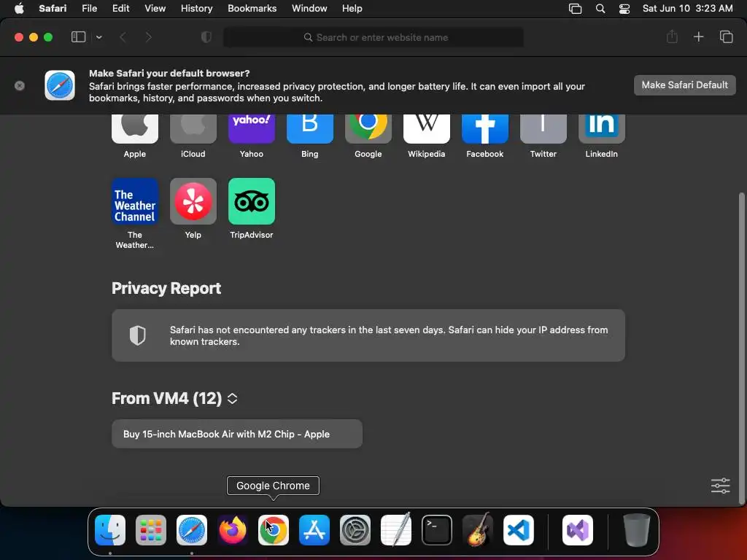The image size is (747, 560).
Task: Toggle the Safari sidebar button
Action: 78,37
